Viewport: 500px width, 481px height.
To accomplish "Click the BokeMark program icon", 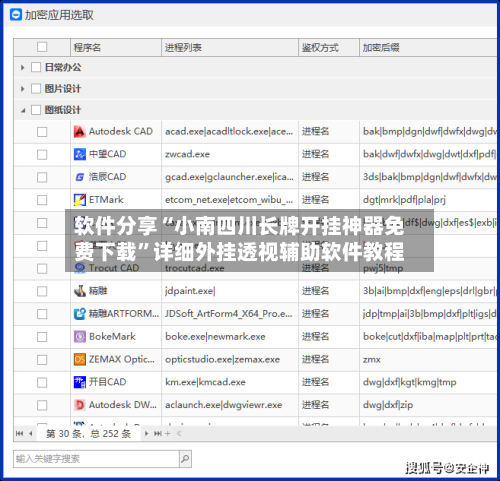I will point(79,337).
